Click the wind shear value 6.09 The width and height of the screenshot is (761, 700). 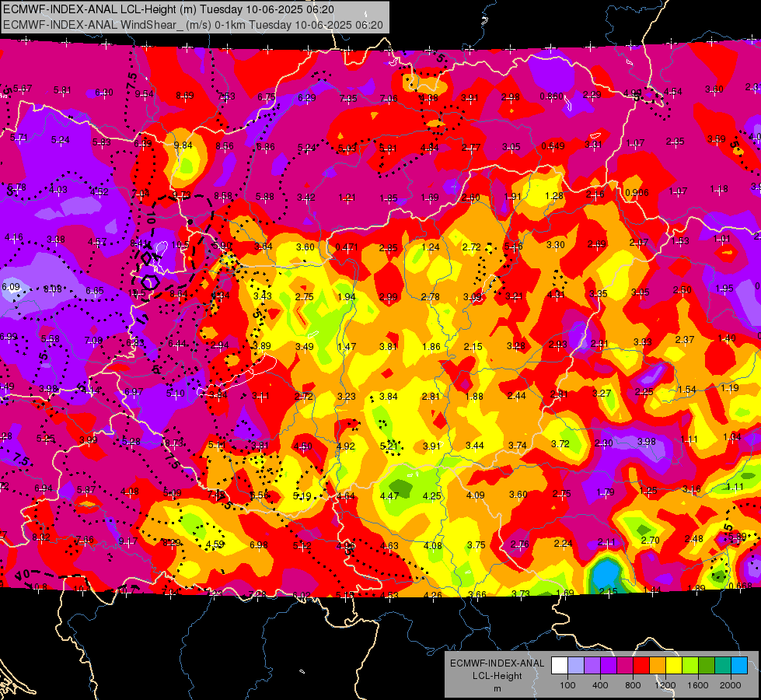11,286
